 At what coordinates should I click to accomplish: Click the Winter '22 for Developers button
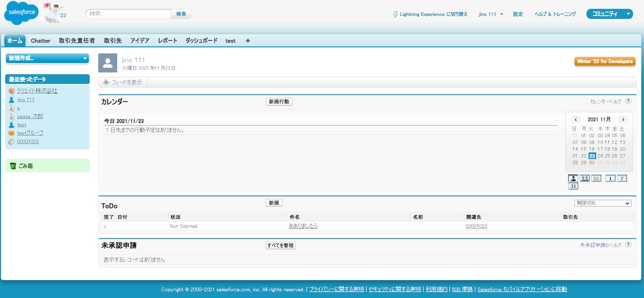click(x=605, y=61)
